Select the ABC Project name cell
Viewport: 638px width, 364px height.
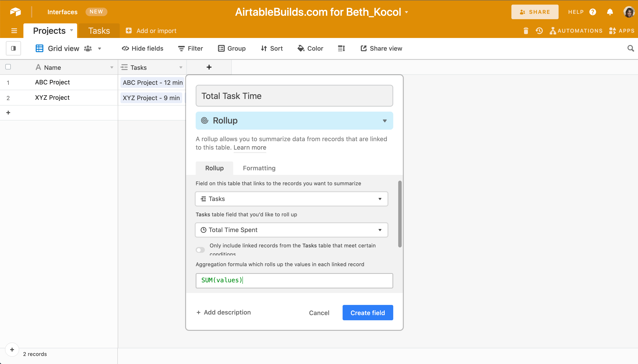(59, 82)
